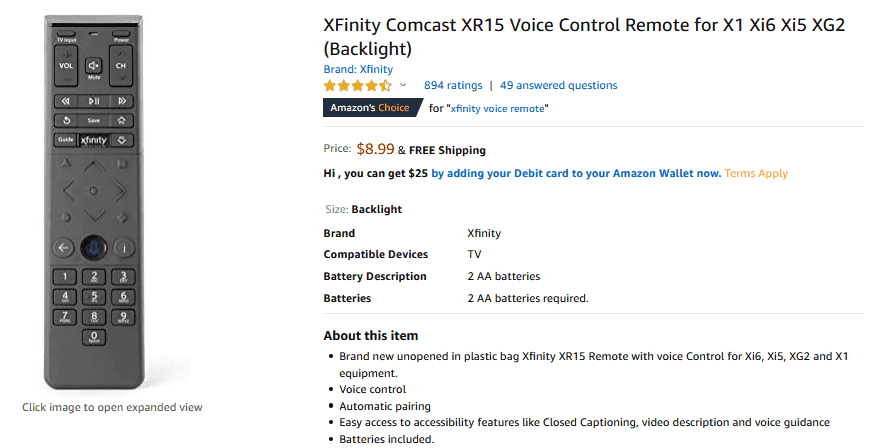Click the Mute button on the remote photo

93,67
